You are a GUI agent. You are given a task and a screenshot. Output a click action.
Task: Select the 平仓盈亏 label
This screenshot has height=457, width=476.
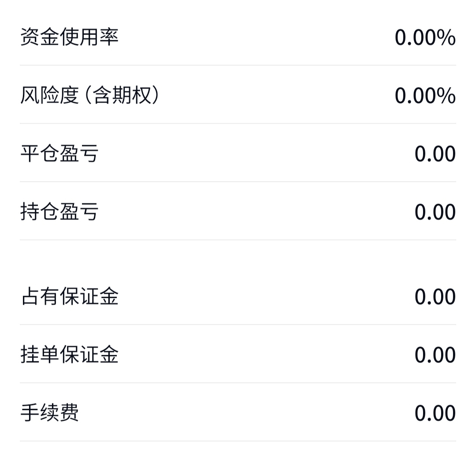(59, 154)
